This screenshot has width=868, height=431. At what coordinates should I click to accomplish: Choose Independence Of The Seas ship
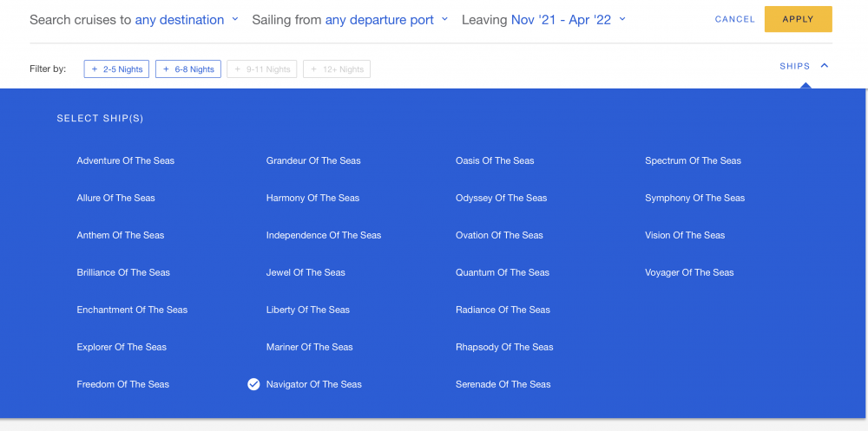pos(324,235)
